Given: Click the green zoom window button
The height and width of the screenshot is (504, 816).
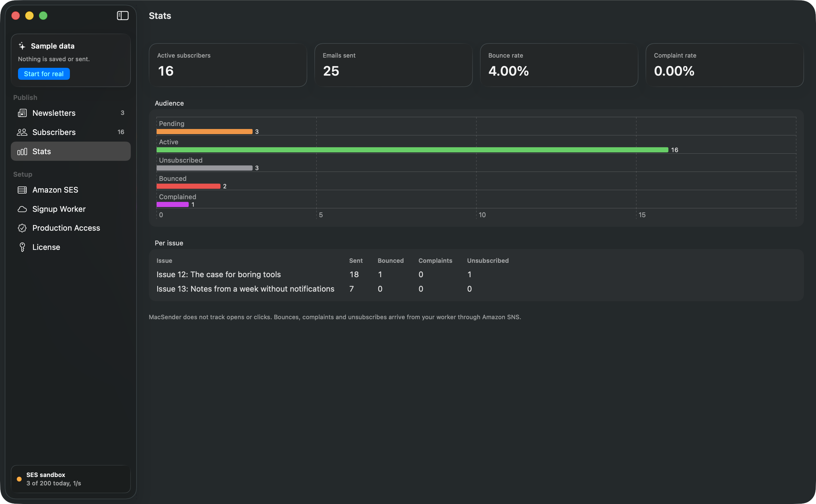Looking at the screenshot, I should pyautogui.click(x=43, y=16).
